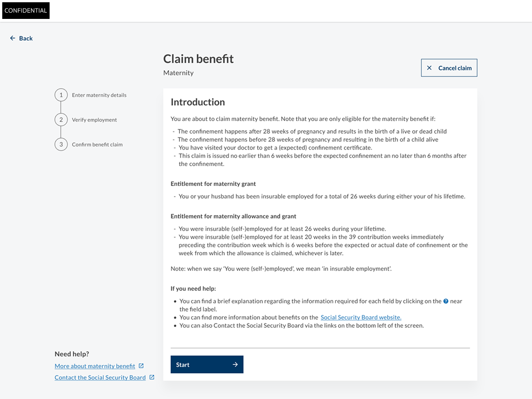Click the Claim benefit page title
This screenshot has height=399, width=532.
pyautogui.click(x=198, y=59)
